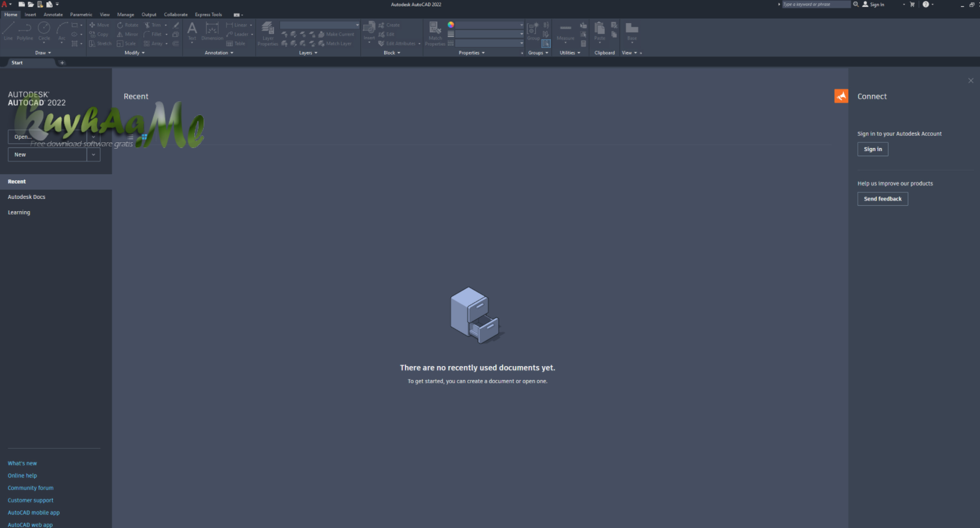The image size is (980, 528).
Task: Expand the Utilities panel dropdown
Action: 570,53
